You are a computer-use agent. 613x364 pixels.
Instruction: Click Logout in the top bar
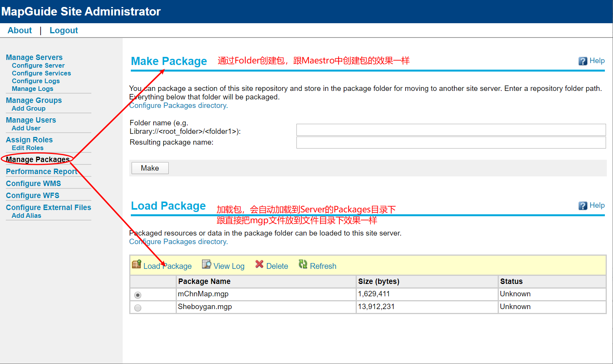tap(64, 31)
